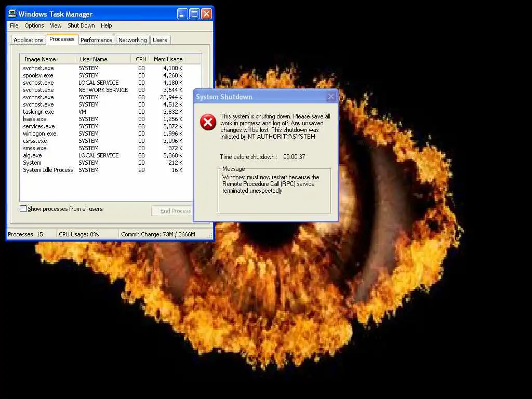Click the RPC service message text box
The height and width of the screenshot is (399, 532).
pos(274,192)
